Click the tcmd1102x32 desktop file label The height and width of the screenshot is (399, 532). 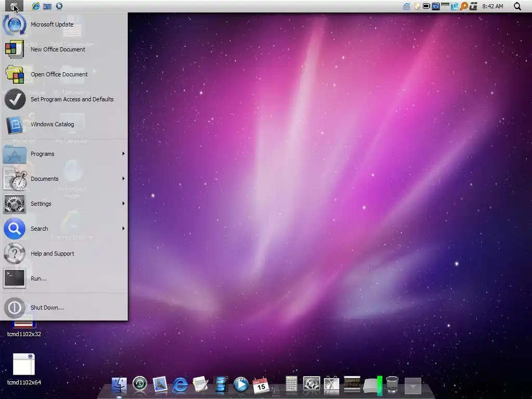coord(24,334)
